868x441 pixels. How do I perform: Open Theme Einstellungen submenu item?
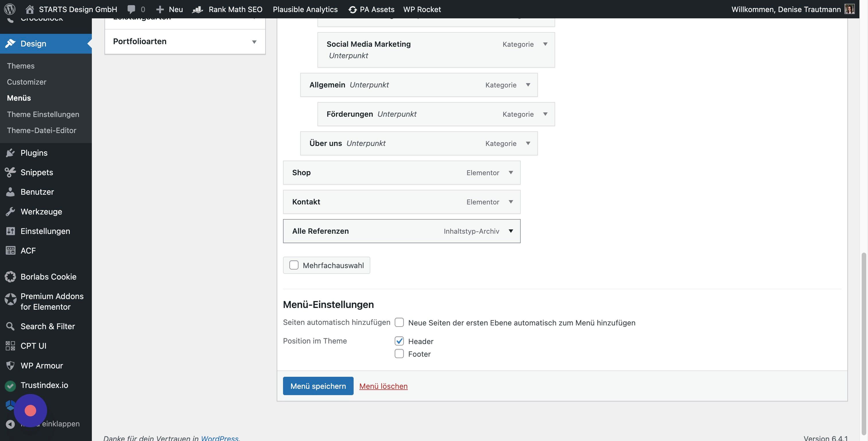[x=43, y=114]
